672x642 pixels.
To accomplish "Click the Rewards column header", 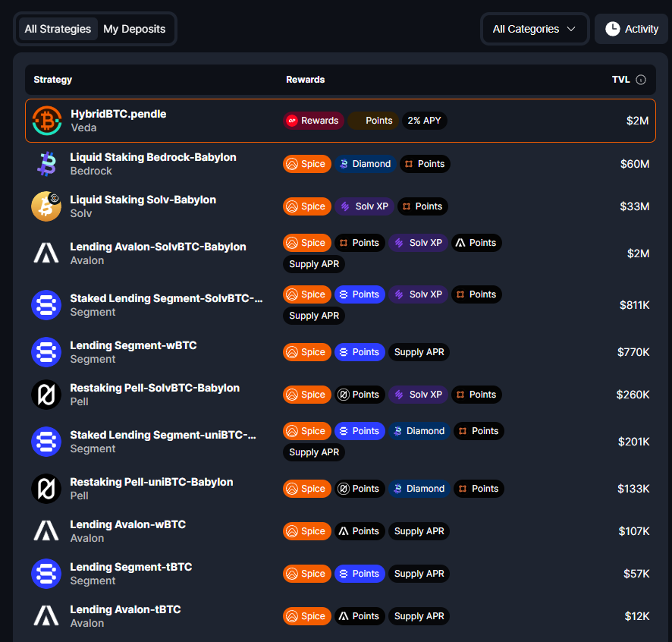I will 305,80.
